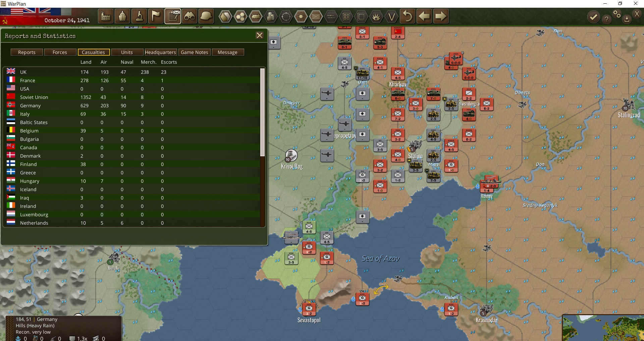Toggle the dashed square overlay icon
The image size is (644, 341).
coord(361,16)
